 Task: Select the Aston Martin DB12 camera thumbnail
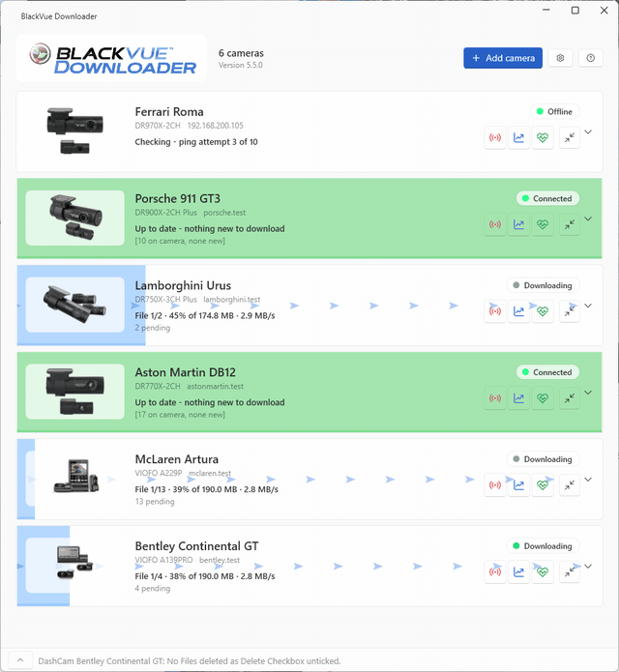tap(75, 392)
